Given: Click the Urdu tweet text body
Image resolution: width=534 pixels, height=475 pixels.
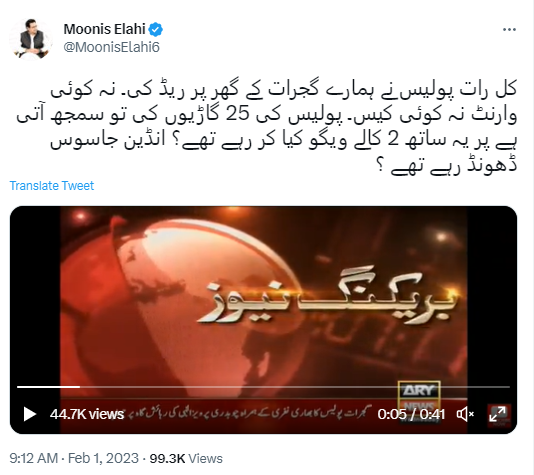Looking at the screenshot, I should 267,127.
